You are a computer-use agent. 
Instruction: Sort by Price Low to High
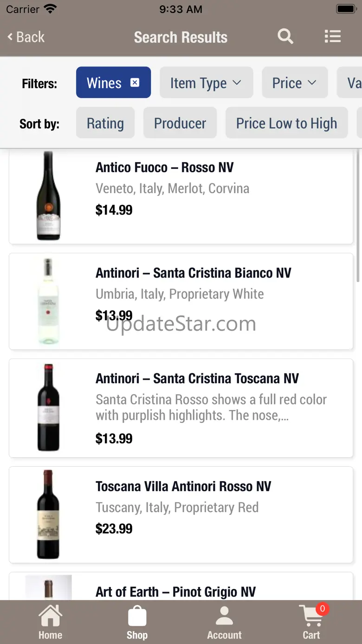coord(286,123)
